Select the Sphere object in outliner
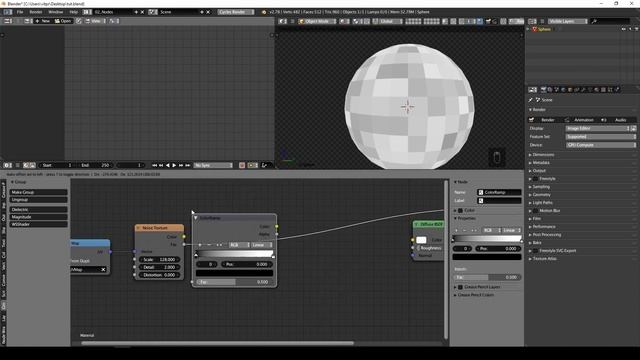This screenshot has height=360, width=640. coord(544,29)
